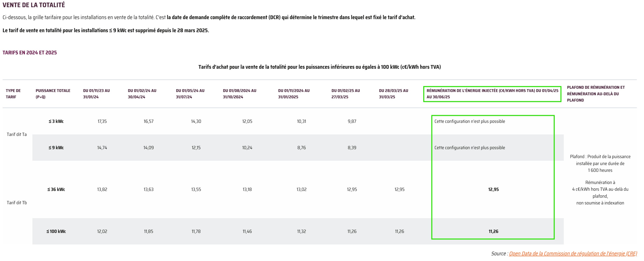This screenshot has width=644, height=261.
Task: Click the value 14,30 in the table
Action: (196, 122)
